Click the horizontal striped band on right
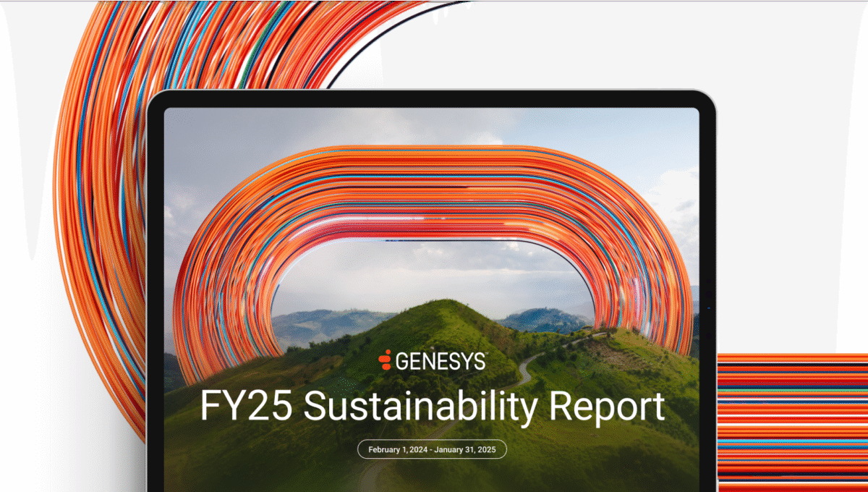868x492 pixels. coord(792,420)
